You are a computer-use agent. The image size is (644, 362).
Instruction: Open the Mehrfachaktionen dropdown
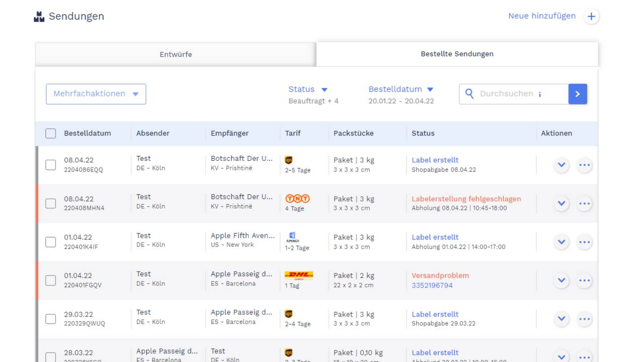96,94
